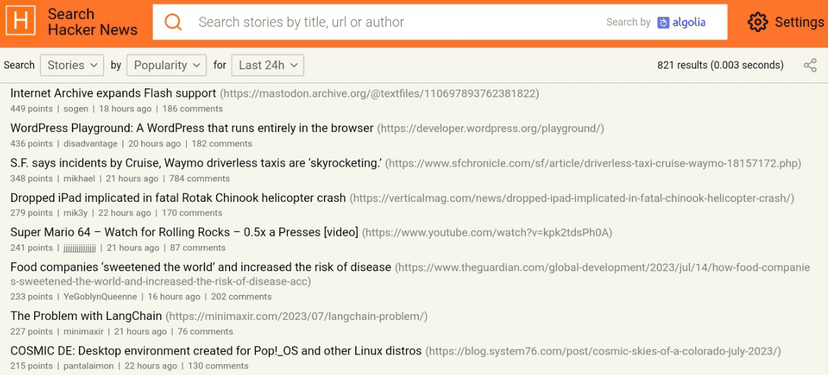Open the youtube.com watch URL link

coord(487,233)
